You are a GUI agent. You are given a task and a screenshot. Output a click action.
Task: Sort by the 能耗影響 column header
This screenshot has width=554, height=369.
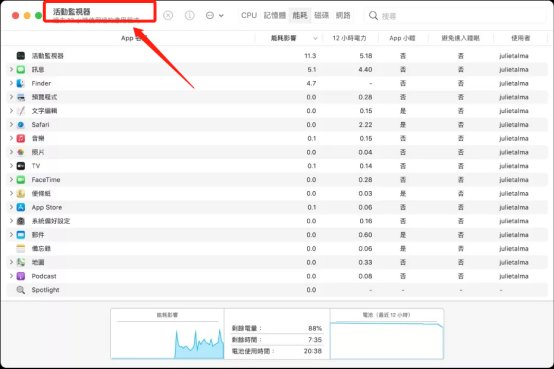coord(289,38)
